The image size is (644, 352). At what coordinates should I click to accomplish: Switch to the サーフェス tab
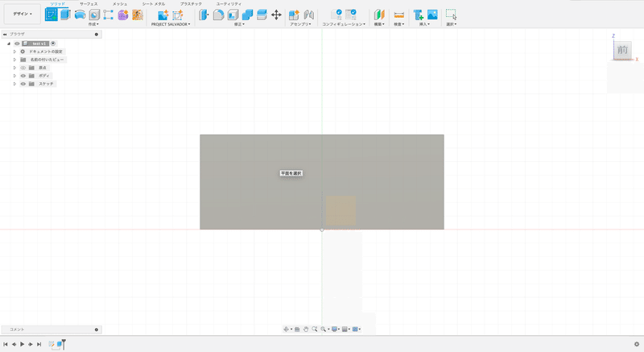tap(89, 4)
